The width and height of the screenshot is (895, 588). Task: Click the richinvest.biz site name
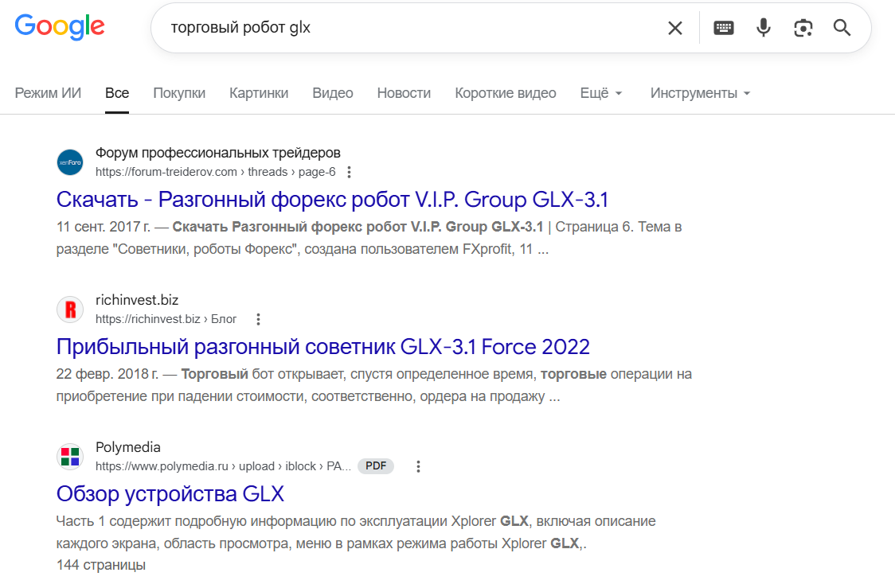pyautogui.click(x=137, y=300)
